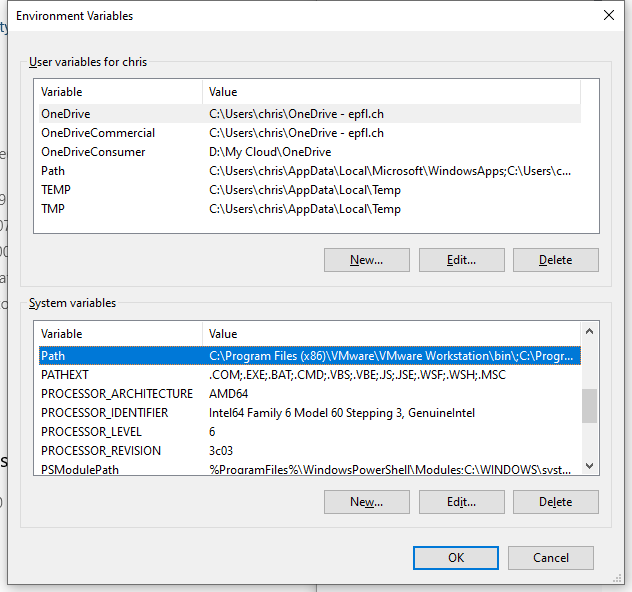
Task: Click scroll down arrow in System variables list
Action: click(589, 465)
